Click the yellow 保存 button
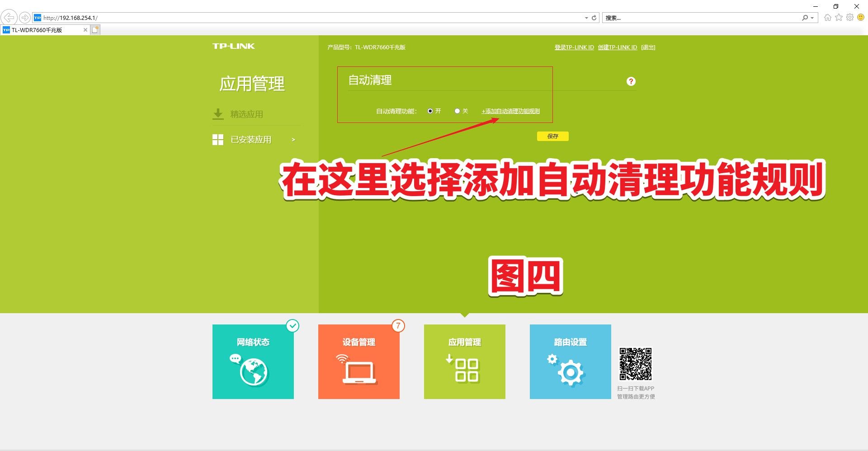 [x=552, y=136]
